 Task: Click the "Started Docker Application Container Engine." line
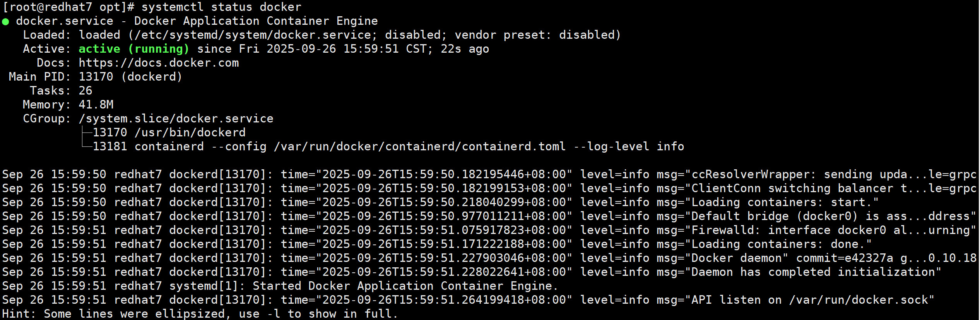[405, 286]
